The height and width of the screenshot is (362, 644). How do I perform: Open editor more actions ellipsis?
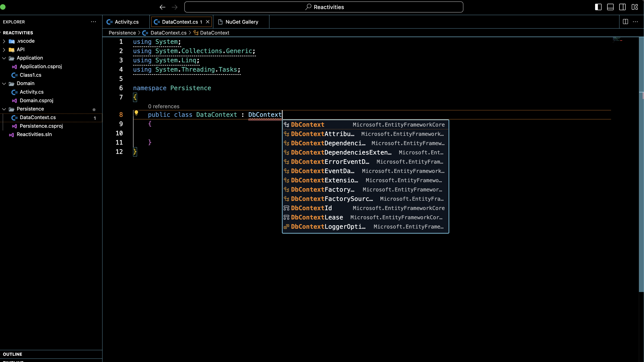[635, 22]
